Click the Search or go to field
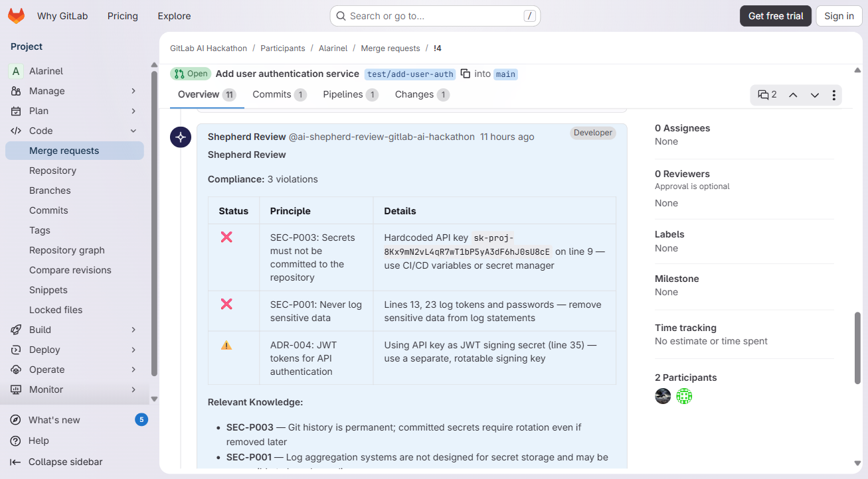 tap(435, 16)
